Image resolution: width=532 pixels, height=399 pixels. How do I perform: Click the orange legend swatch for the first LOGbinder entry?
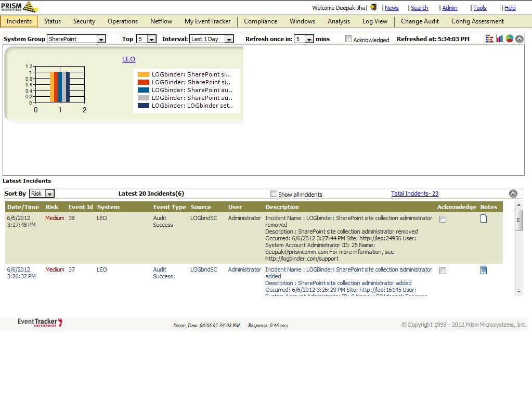tap(144, 74)
